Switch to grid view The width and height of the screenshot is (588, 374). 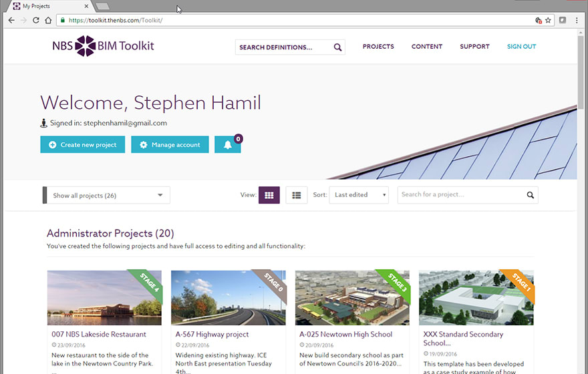pyautogui.click(x=269, y=195)
